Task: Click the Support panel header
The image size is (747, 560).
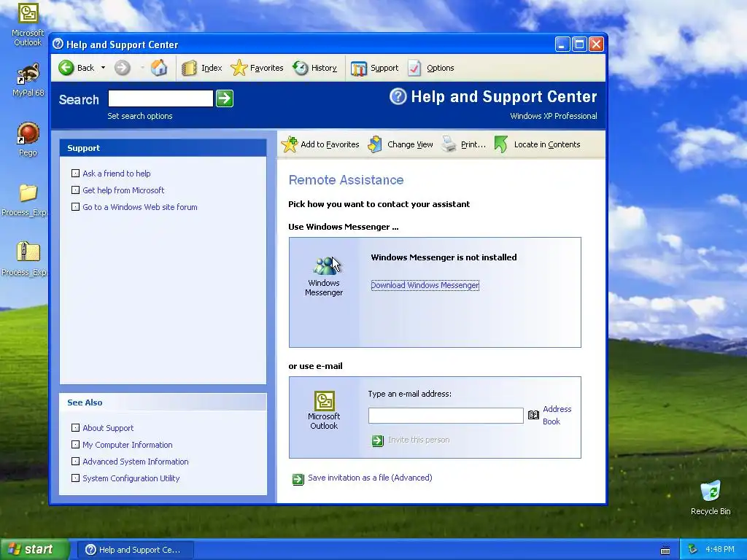Action: click(163, 147)
